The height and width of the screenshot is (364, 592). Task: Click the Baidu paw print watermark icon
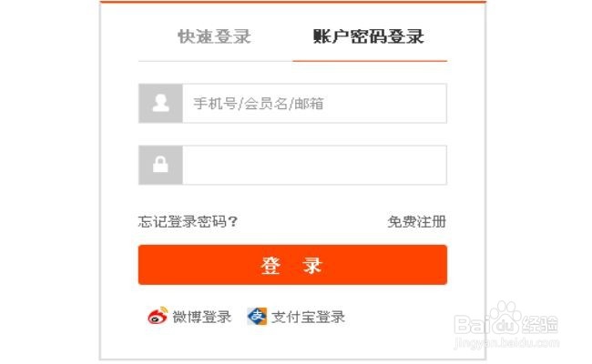505,318
